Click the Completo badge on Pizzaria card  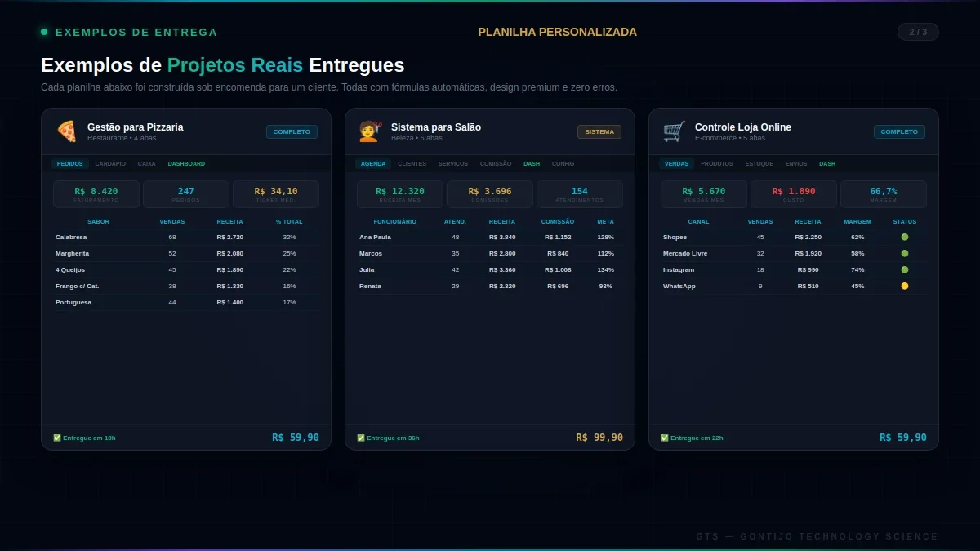coord(292,131)
